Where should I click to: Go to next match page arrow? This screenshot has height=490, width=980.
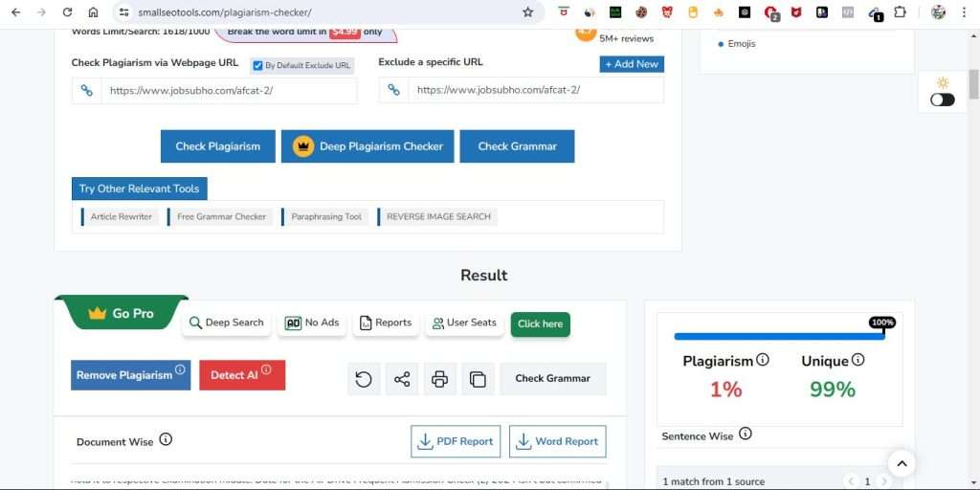pos(883,481)
